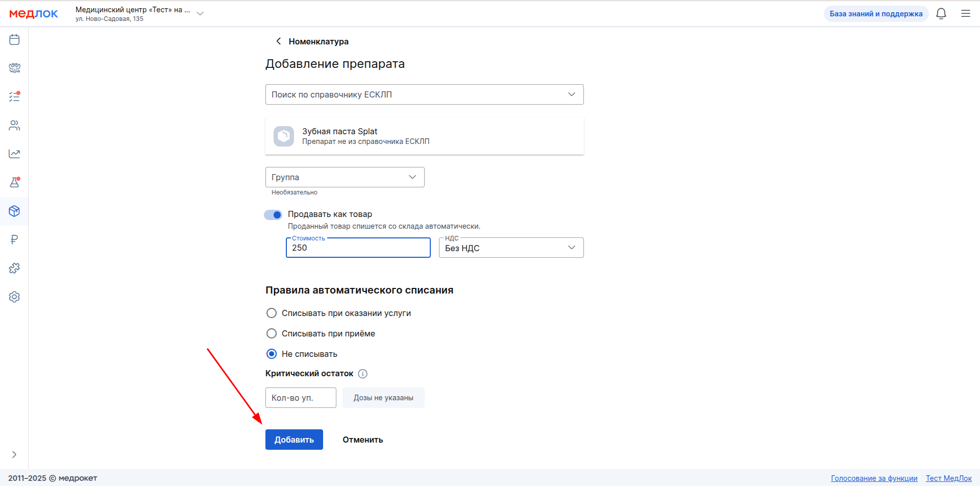This screenshot has width=980, height=486.
Task: Open База знаний и поддержка
Action: coord(876,14)
